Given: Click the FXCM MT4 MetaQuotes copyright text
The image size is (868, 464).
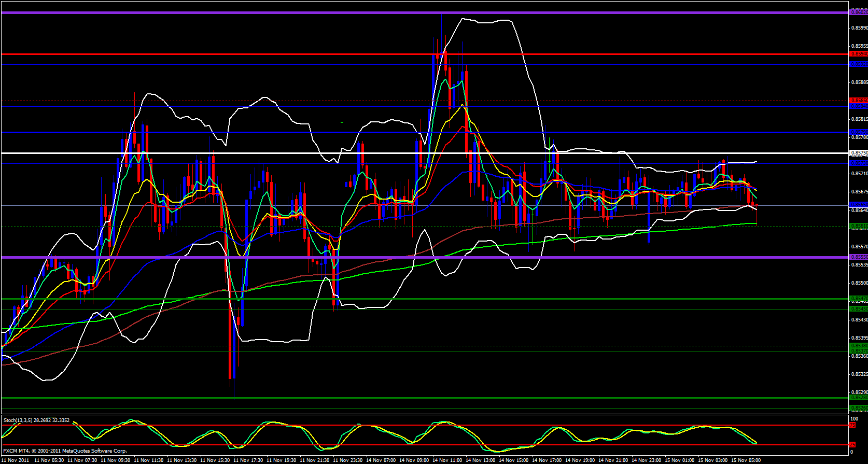Looking at the screenshot, I should point(65,451).
